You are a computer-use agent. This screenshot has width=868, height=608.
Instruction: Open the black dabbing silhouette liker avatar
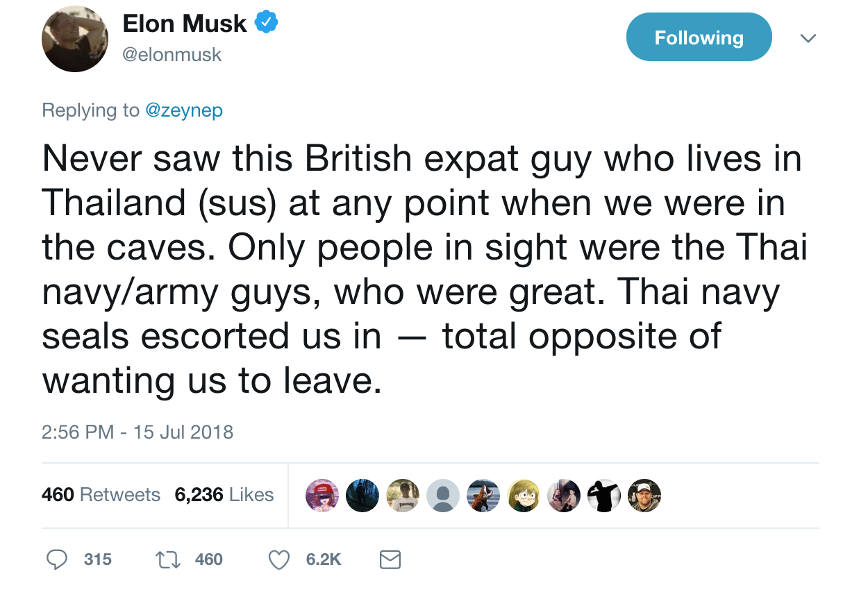[x=603, y=496]
